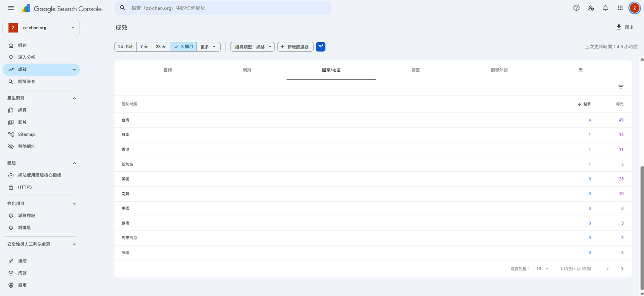Select the 28 天 date range
644x296 pixels.
(x=161, y=47)
